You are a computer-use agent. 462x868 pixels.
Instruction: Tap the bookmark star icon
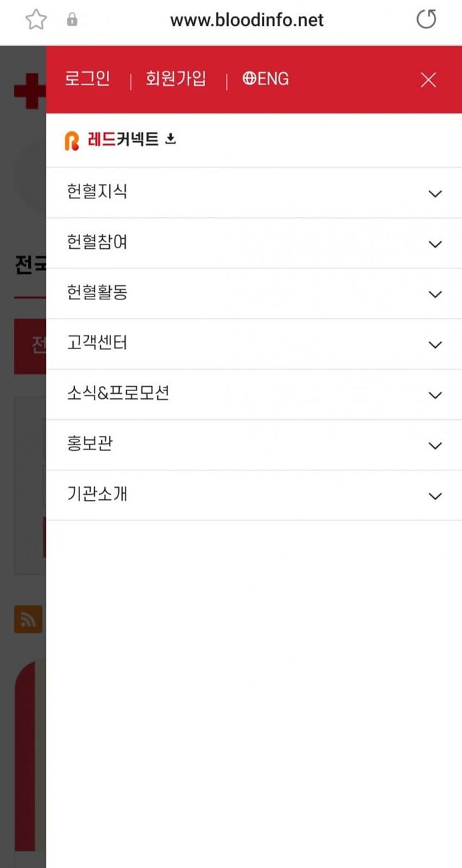[x=35, y=20]
